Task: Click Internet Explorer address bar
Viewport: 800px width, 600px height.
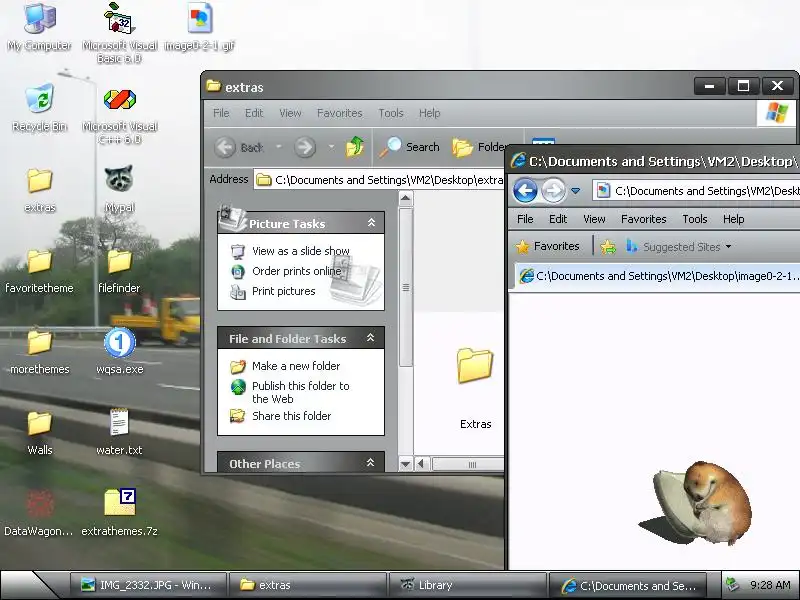Action: [697, 191]
